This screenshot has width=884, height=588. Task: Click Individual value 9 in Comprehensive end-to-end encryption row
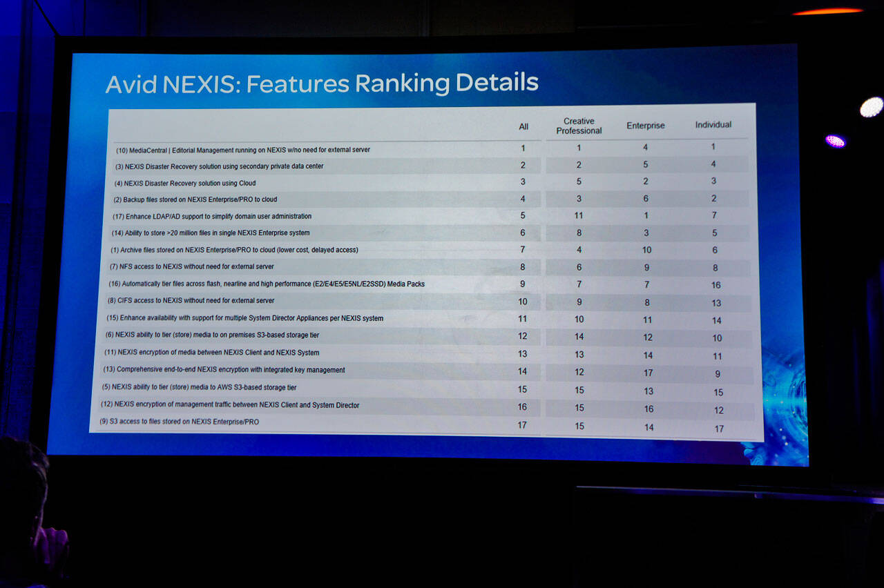718,374
